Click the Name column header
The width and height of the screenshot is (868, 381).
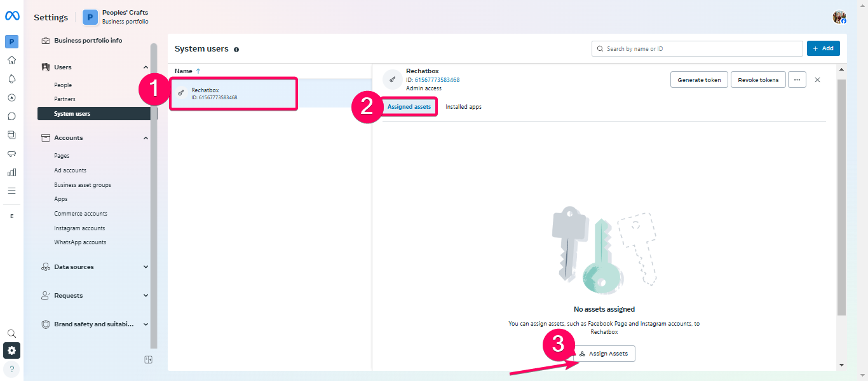pyautogui.click(x=184, y=71)
